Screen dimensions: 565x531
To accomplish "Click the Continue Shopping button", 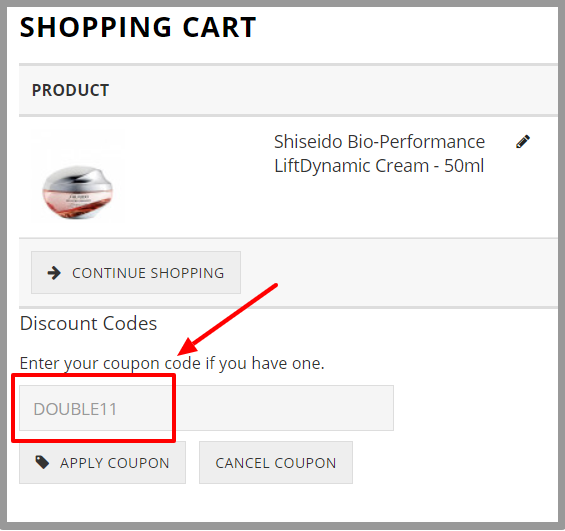I will click(x=136, y=273).
